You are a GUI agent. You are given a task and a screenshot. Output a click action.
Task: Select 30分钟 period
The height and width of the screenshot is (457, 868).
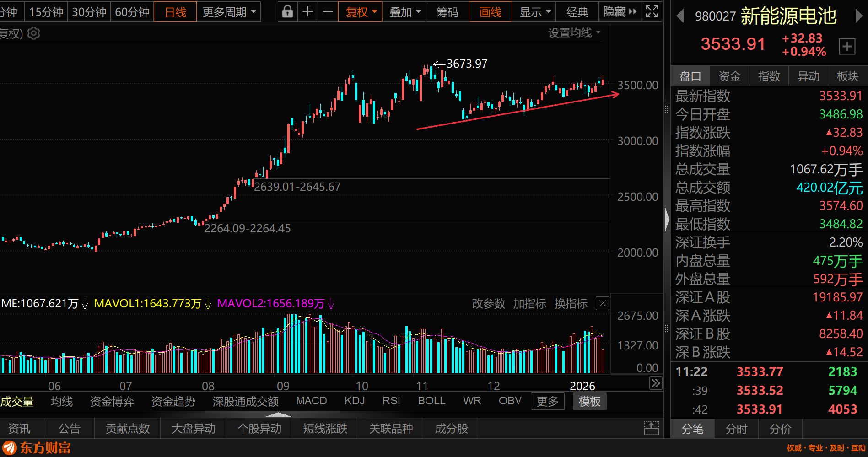89,12
